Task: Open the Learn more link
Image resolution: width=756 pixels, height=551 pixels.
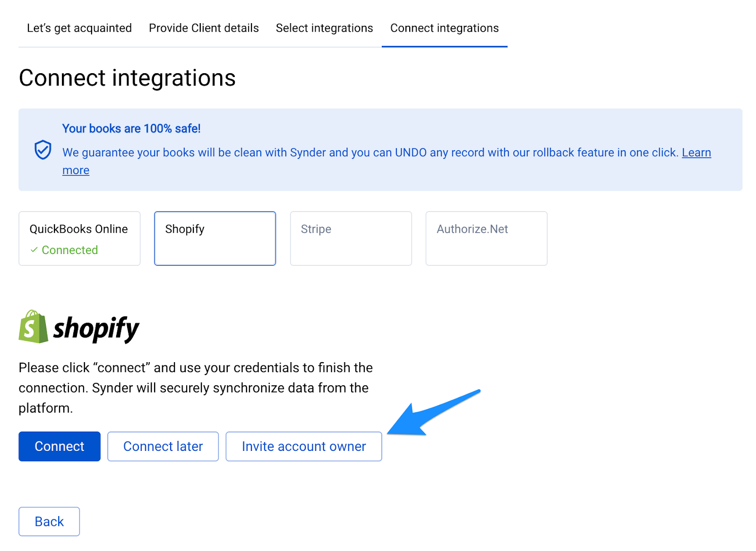Action: point(696,153)
